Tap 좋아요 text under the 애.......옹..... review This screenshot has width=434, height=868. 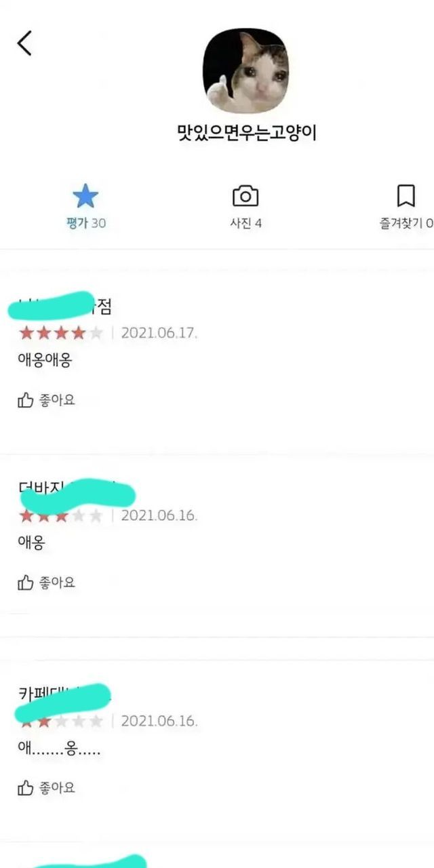point(57,787)
